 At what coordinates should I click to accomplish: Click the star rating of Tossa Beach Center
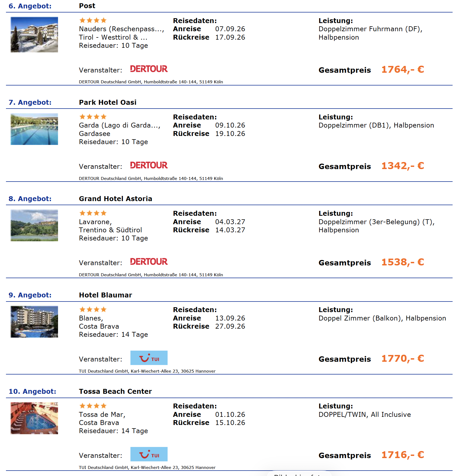(x=93, y=406)
